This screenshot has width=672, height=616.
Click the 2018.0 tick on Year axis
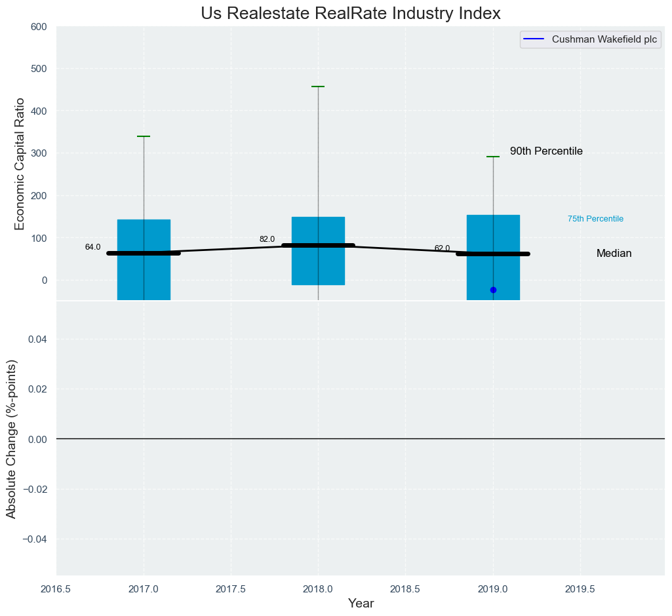tap(318, 589)
